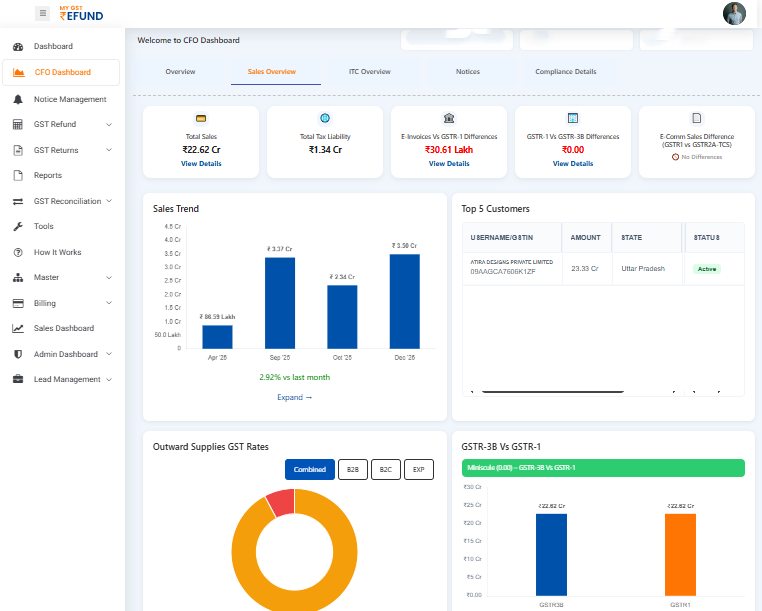Click the Total Sales card icon
This screenshot has width=762, height=611.
click(x=201, y=118)
